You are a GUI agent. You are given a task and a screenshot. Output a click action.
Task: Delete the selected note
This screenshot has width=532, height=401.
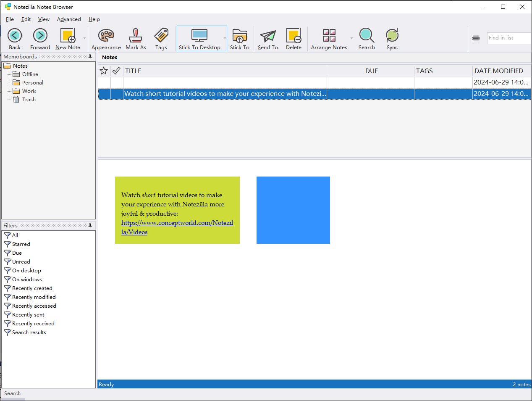point(294,36)
